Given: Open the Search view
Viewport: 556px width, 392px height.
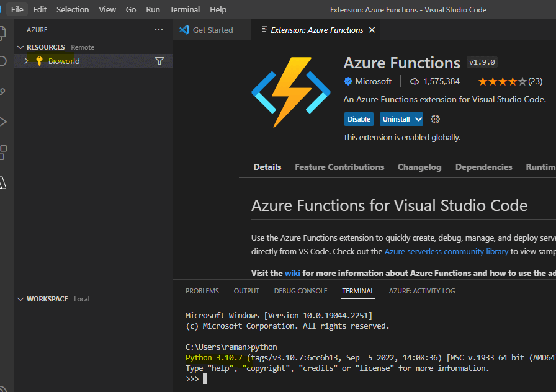Looking at the screenshot, I should (5, 63).
